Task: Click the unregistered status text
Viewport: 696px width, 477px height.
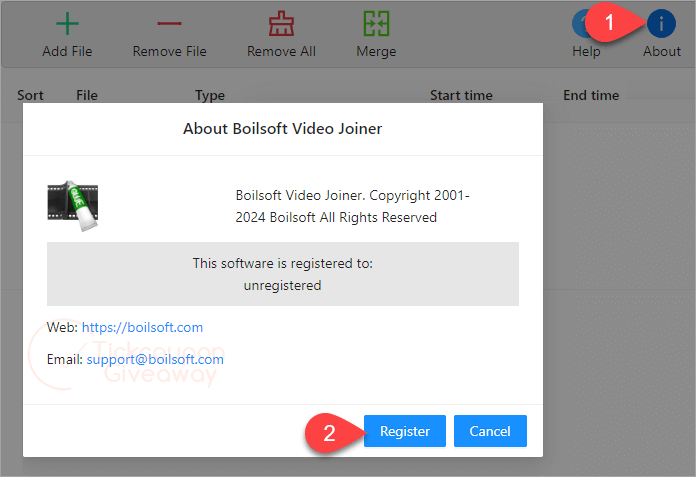Action: coord(282,285)
